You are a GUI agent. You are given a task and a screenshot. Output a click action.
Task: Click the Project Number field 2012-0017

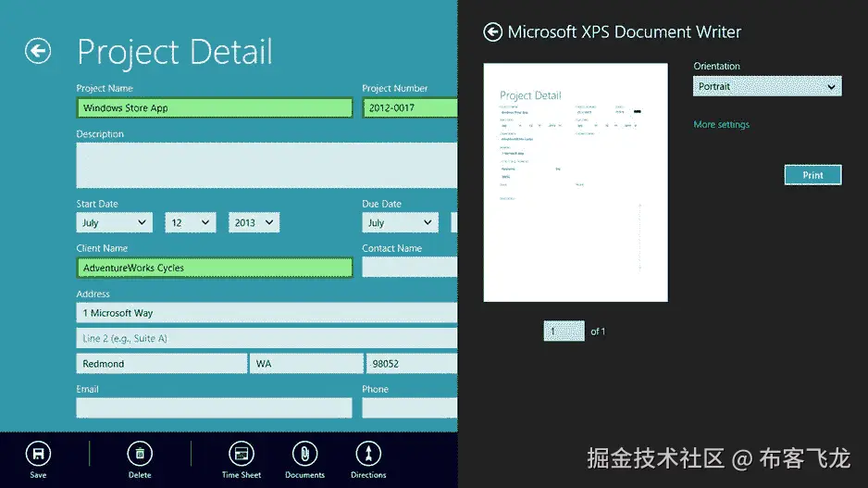coord(410,108)
